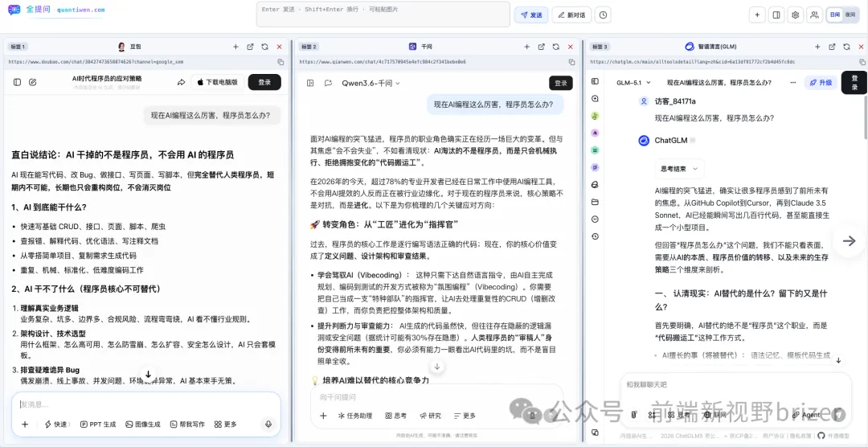Open 智谱清言 pane in external window
This screenshot has width=868, height=447.
[833, 47]
